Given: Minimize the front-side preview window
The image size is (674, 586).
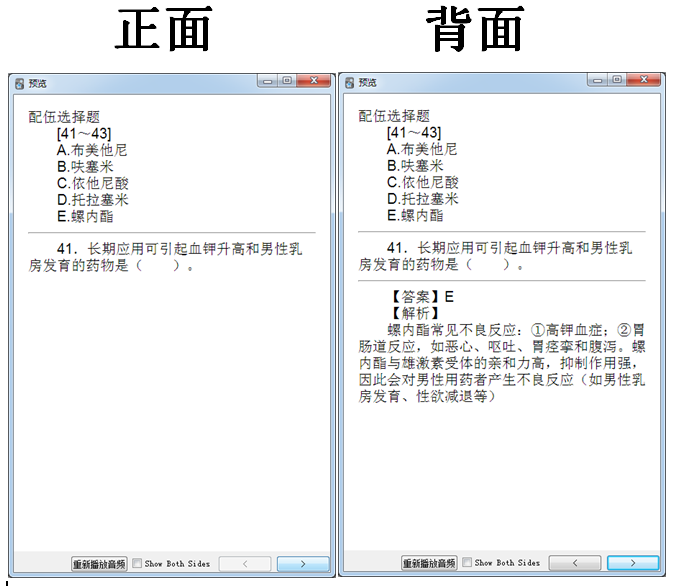Looking at the screenshot, I should pos(268,81).
